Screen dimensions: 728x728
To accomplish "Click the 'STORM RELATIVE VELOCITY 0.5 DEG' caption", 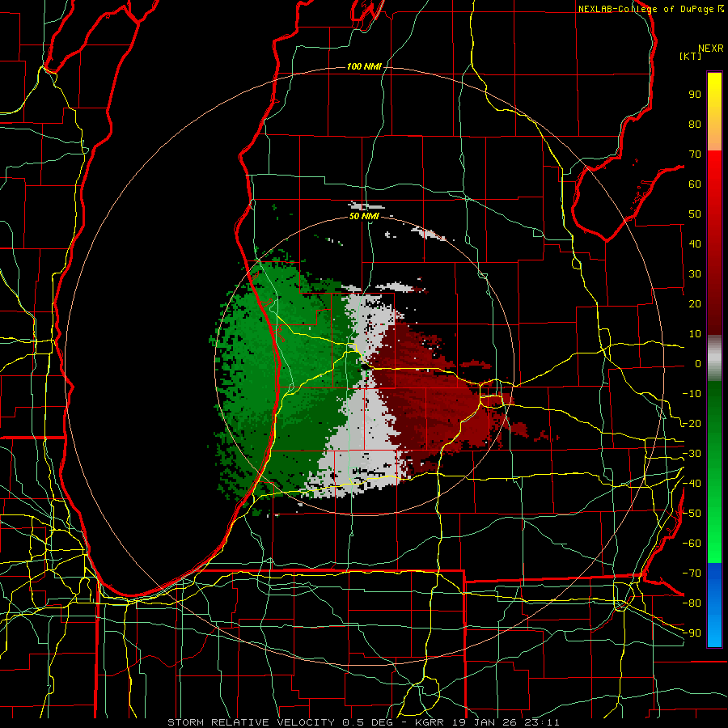I will (280, 722).
